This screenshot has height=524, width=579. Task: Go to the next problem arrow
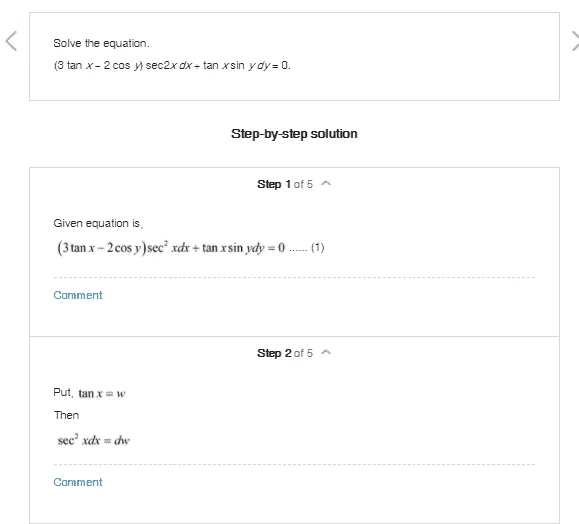pos(575,41)
